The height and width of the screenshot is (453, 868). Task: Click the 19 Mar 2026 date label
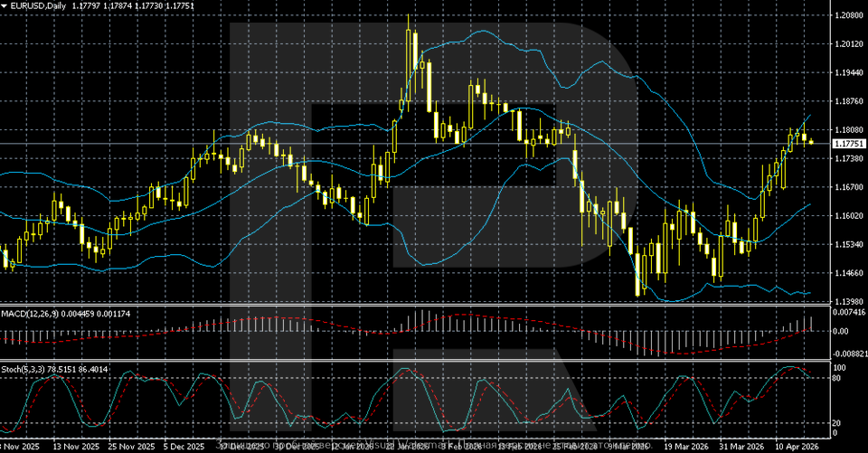(684, 447)
